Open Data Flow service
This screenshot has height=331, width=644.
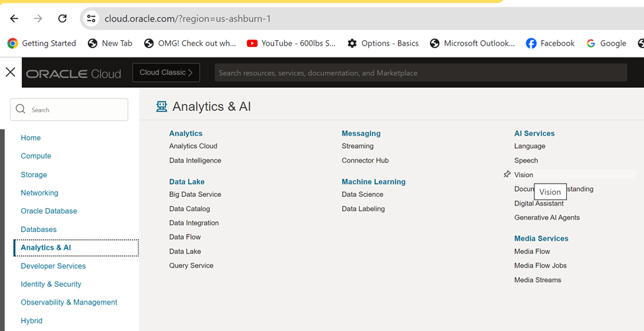[185, 237]
